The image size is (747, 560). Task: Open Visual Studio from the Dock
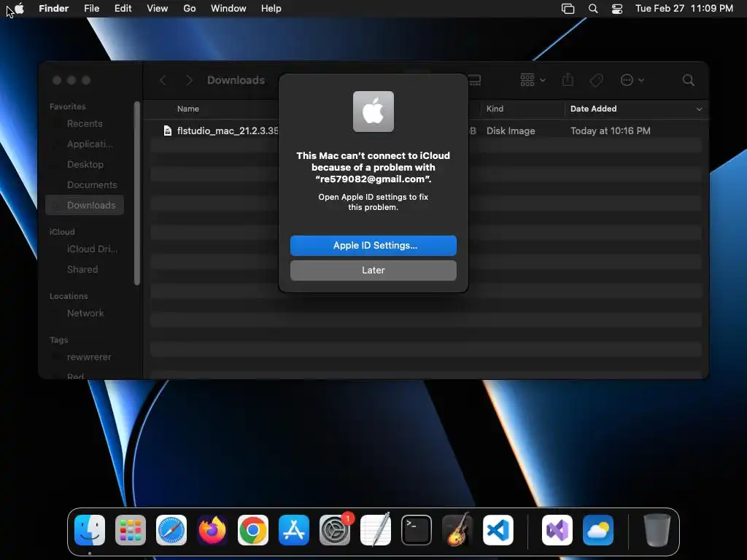click(557, 530)
